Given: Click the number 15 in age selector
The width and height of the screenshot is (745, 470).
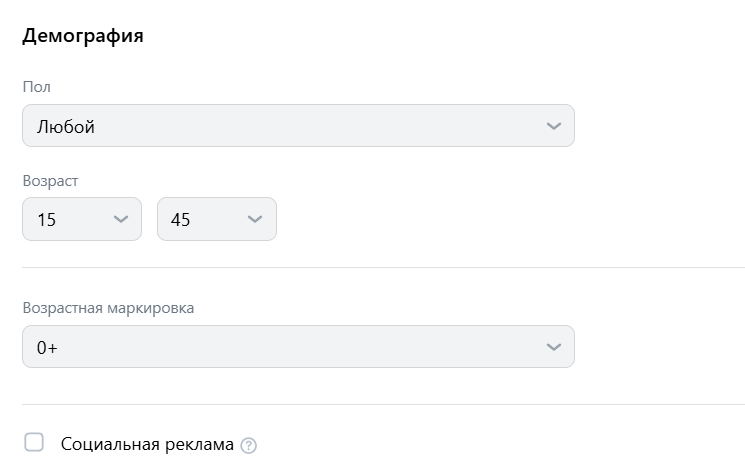Looking at the screenshot, I should tap(47, 220).
